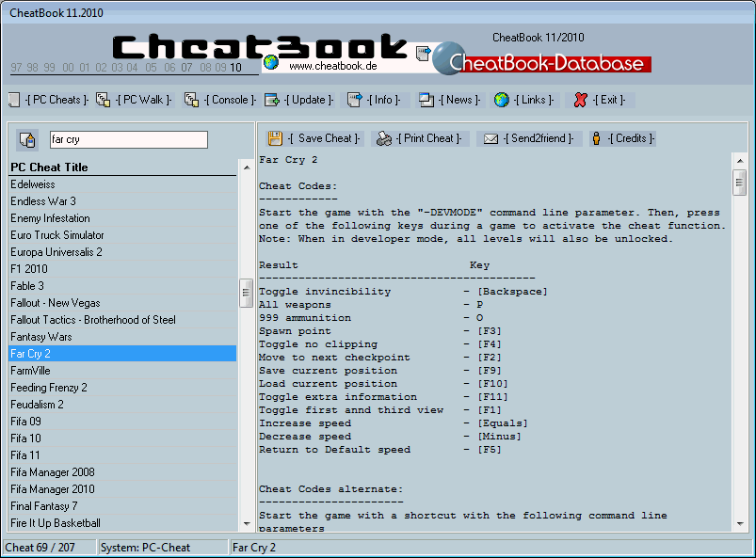Click the Send2friend envelope icon
756x558 pixels.
coord(491,138)
